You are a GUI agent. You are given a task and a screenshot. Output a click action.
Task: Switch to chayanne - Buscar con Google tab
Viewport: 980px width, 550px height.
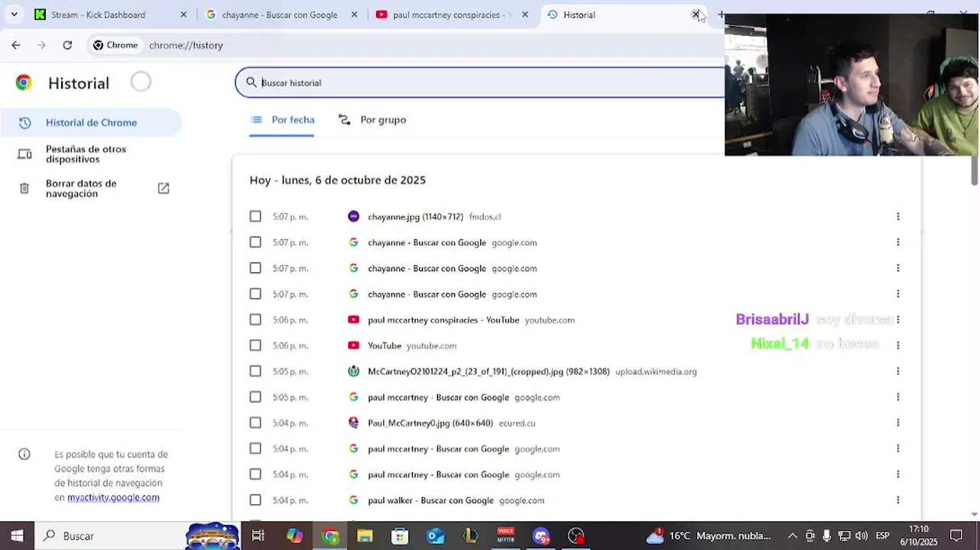tap(279, 15)
